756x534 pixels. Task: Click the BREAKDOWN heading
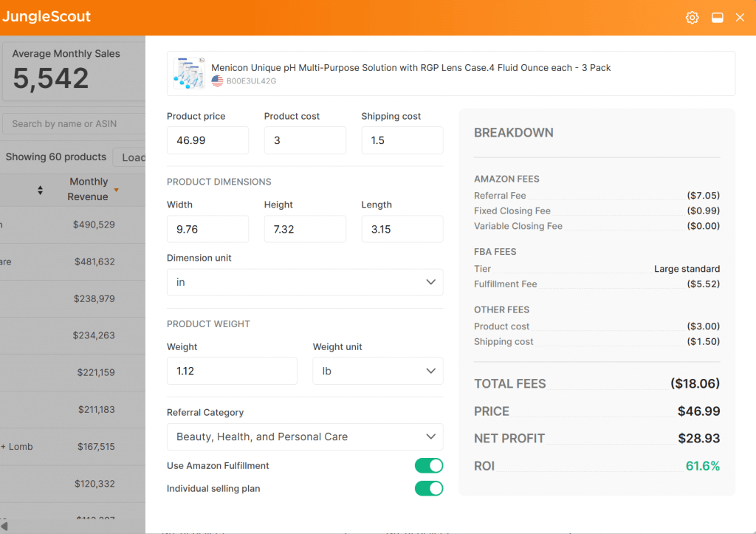tap(514, 133)
